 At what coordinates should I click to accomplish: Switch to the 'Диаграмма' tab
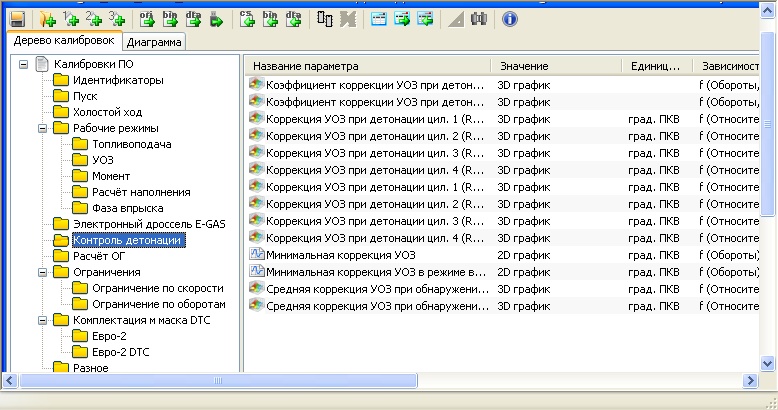tap(154, 42)
